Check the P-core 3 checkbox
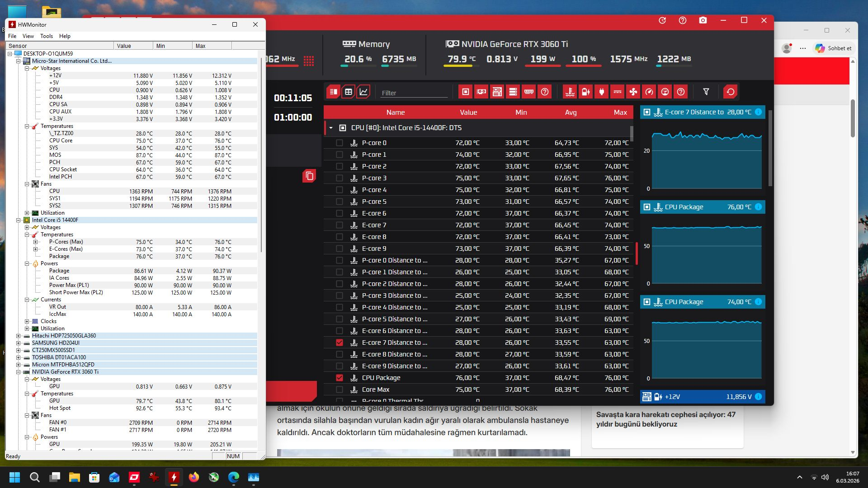The width and height of the screenshot is (868, 488). click(340, 178)
